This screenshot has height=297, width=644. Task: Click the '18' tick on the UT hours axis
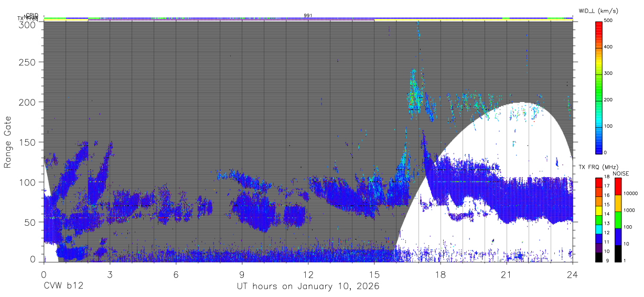(x=441, y=274)
